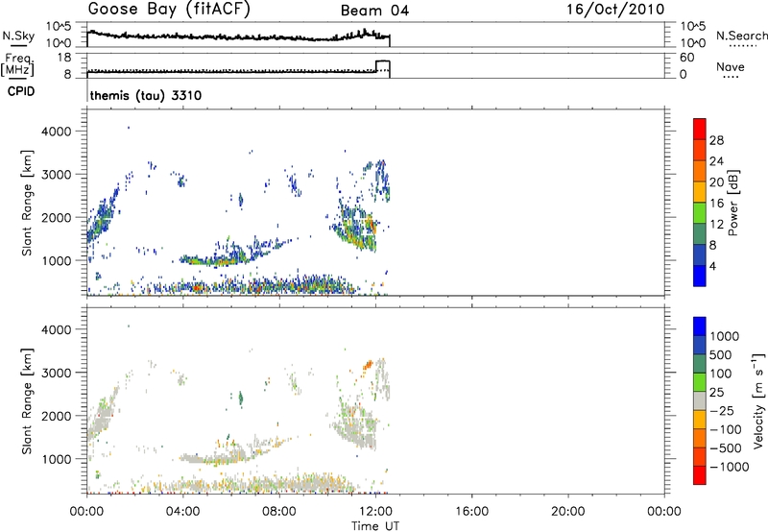Click the '28' tick on the power colorbar

click(x=716, y=140)
